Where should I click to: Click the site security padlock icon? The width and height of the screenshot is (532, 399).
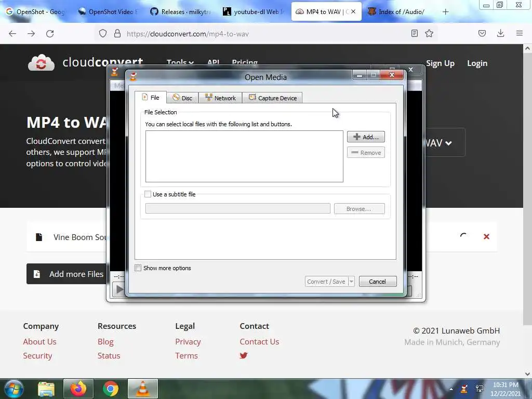click(117, 34)
